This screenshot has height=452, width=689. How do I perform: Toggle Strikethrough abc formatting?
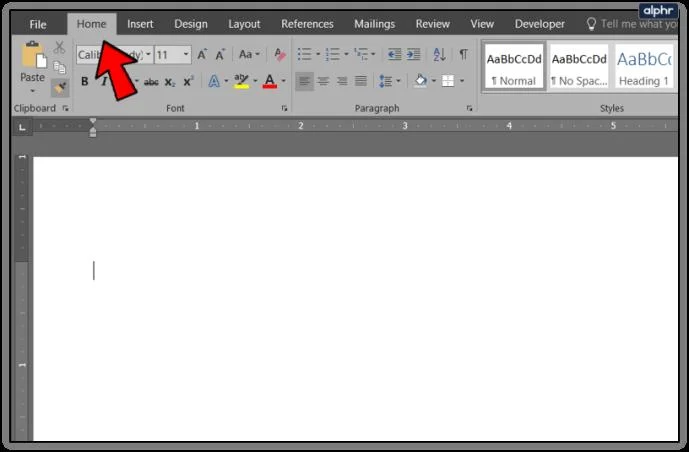151,82
